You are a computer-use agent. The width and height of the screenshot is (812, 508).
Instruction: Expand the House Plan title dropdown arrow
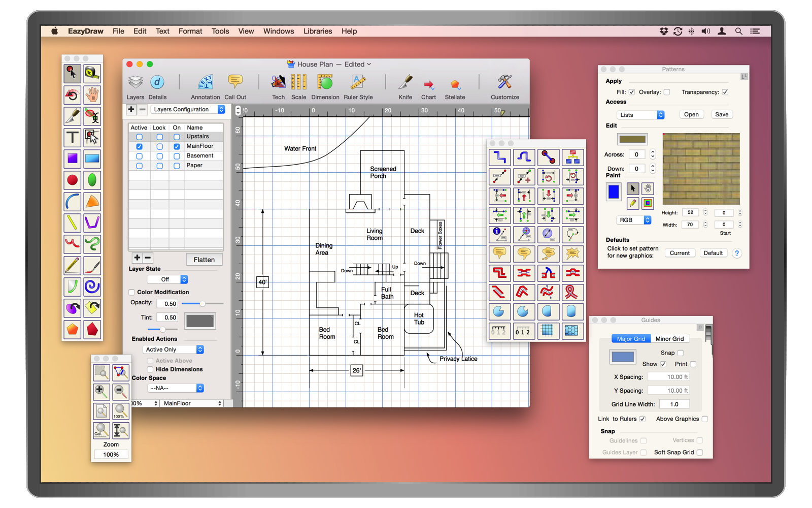pos(369,65)
